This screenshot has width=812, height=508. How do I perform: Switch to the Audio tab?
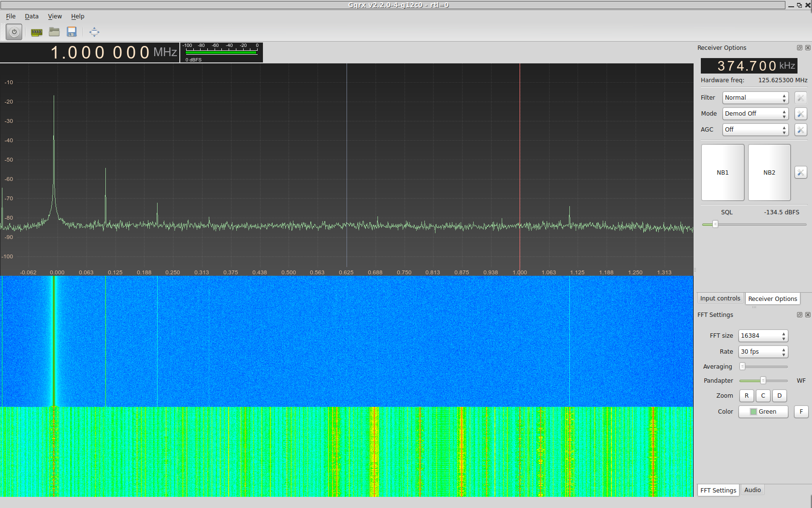tap(753, 490)
